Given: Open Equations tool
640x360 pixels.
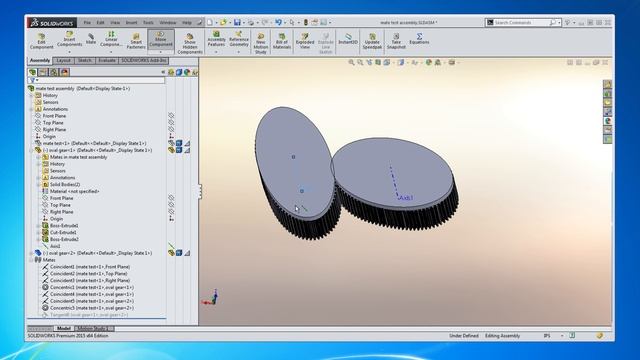Looking at the screenshot, I should click(x=419, y=39).
